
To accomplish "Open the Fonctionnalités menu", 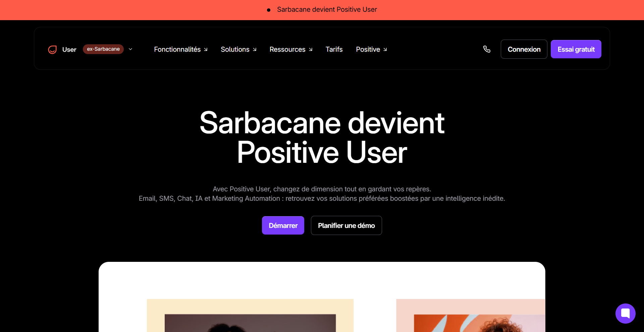I will (x=181, y=49).
